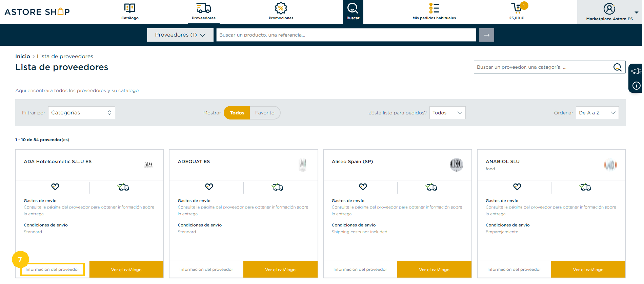Favorite ADEQUAT ES with heart icon
Viewport: 644px width, 284px height.
(x=209, y=187)
